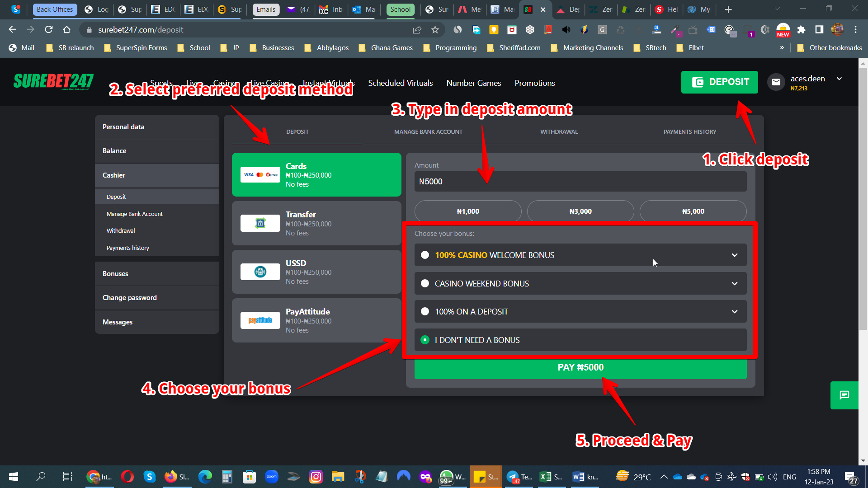Select the Deposit tab
This screenshot has width=868, height=488.
pyautogui.click(x=297, y=131)
